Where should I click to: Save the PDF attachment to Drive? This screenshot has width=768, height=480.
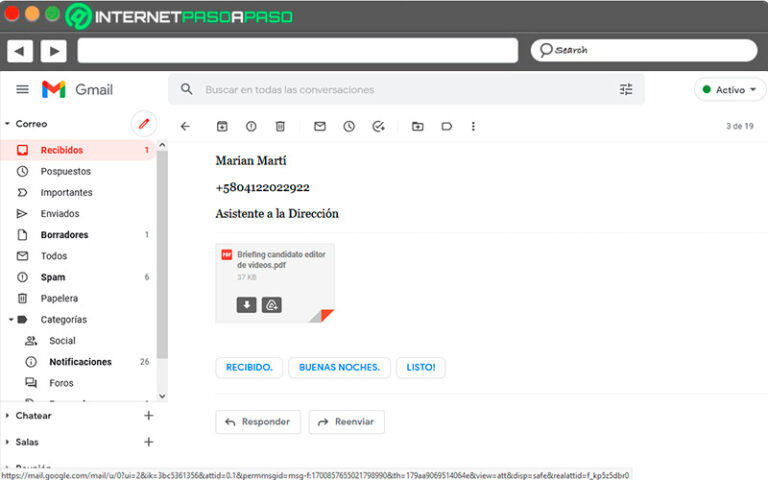coord(271,305)
